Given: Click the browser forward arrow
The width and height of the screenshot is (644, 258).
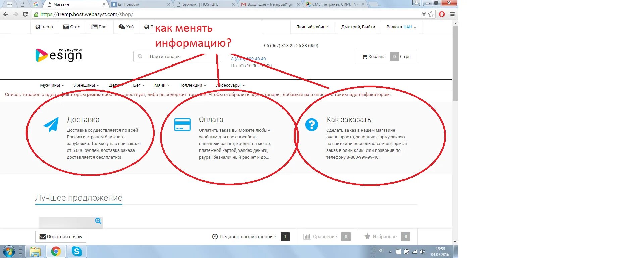Looking at the screenshot, I should [15, 14].
